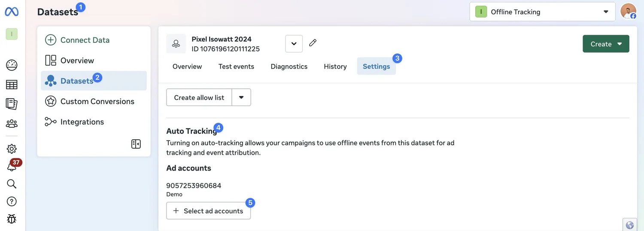644x231 pixels.
Task: Click the Pixel Isowatt 2024 name
Action: 222,39
